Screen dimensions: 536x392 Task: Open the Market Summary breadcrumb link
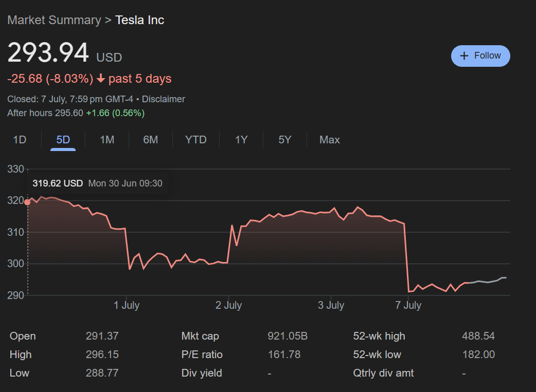pos(54,20)
